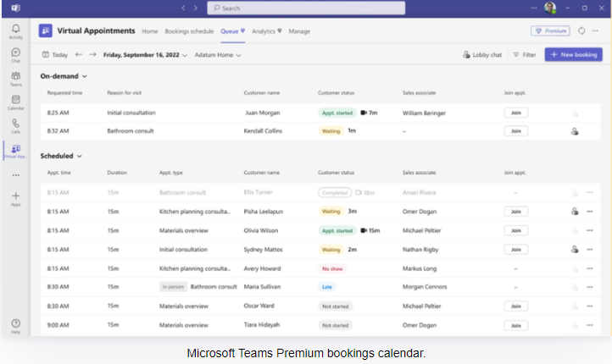
Task: Click sales associate Morgan Connors
Action: coord(425,287)
